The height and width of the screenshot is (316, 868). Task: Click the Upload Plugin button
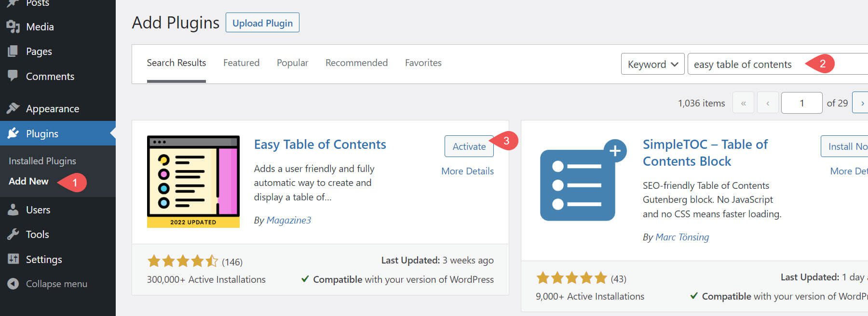click(x=262, y=23)
